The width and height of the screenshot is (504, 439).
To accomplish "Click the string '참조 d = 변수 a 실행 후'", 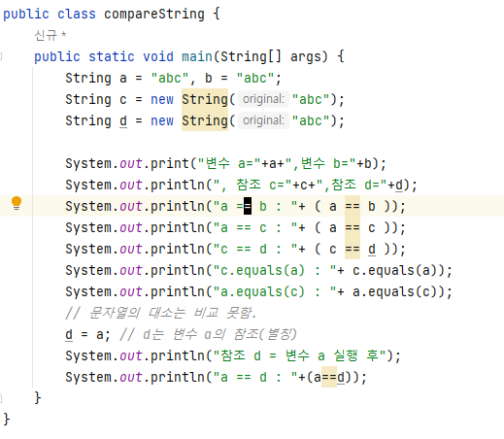I will point(299,355).
